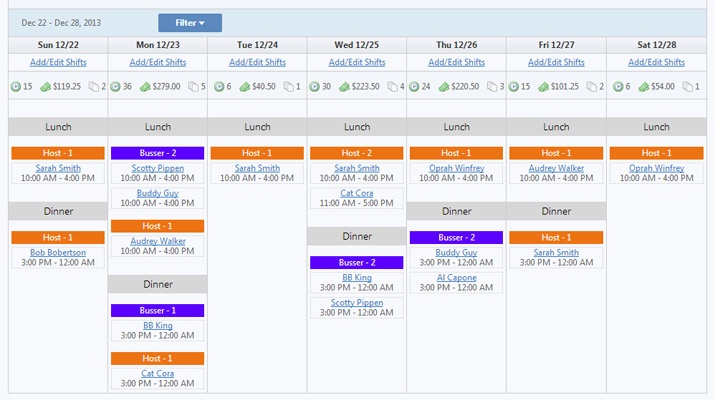
Task: Select the Fri 12/27 column header
Action: tap(556, 45)
